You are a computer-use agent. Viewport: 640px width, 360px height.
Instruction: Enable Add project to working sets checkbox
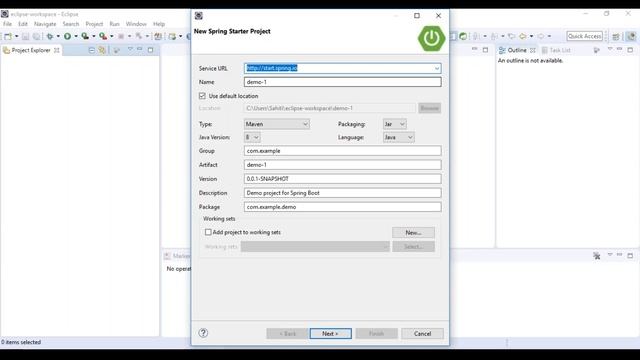tap(208, 232)
